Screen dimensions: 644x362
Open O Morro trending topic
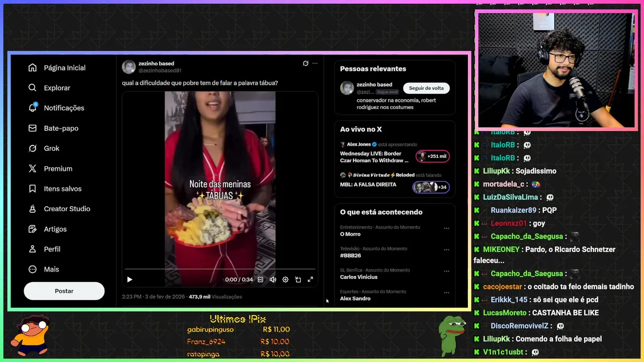[350, 234]
